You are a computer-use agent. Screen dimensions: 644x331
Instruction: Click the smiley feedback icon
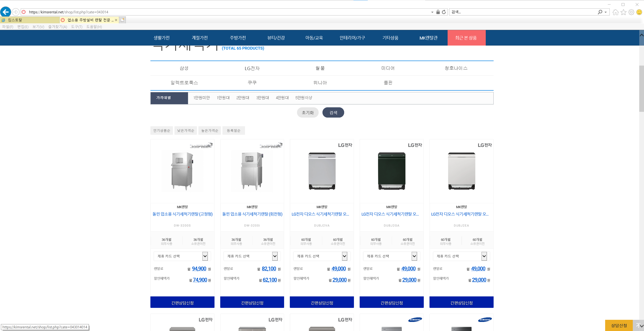pyautogui.click(x=639, y=12)
